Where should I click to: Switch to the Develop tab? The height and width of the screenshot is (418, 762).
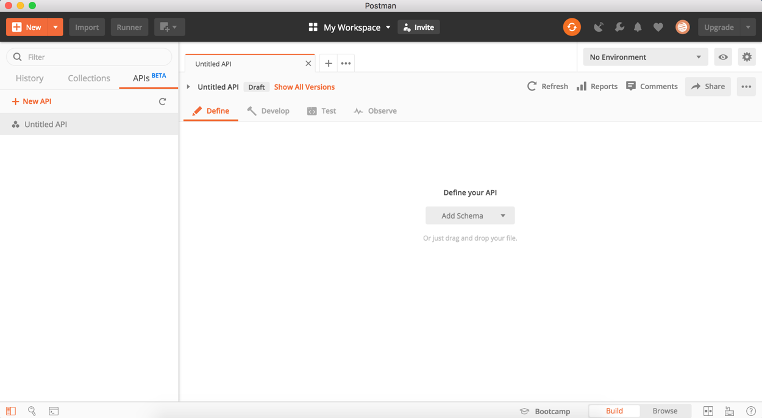[x=268, y=111]
